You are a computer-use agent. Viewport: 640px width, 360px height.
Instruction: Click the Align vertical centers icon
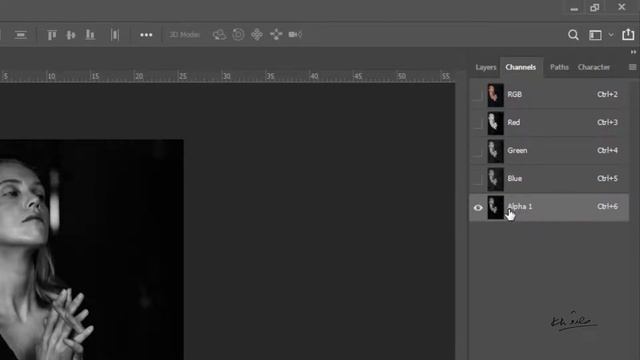[71, 35]
